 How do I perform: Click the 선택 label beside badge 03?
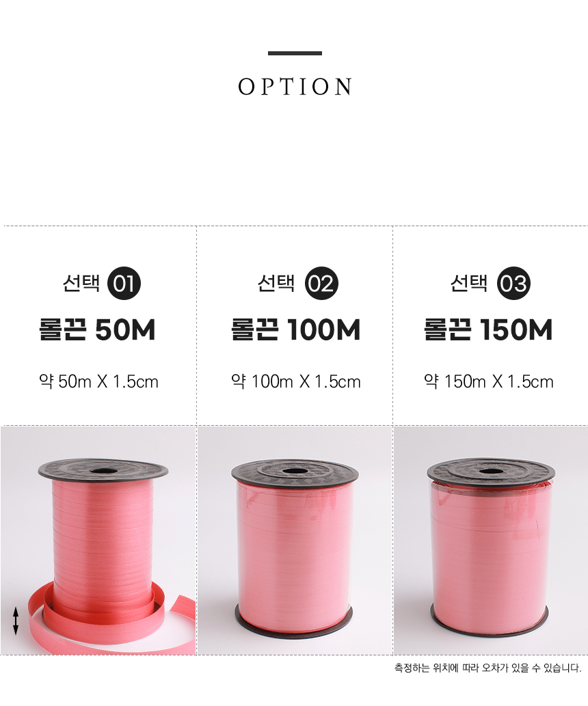click(470, 283)
